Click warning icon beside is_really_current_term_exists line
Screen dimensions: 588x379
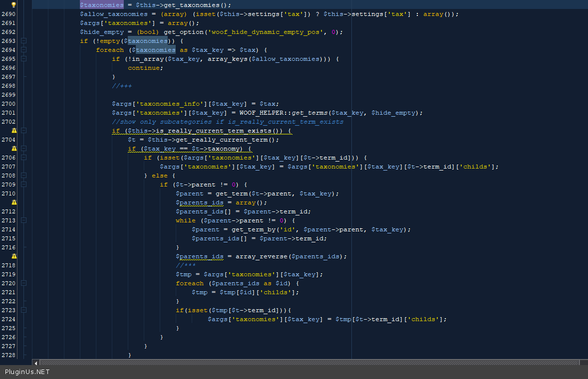click(14, 131)
